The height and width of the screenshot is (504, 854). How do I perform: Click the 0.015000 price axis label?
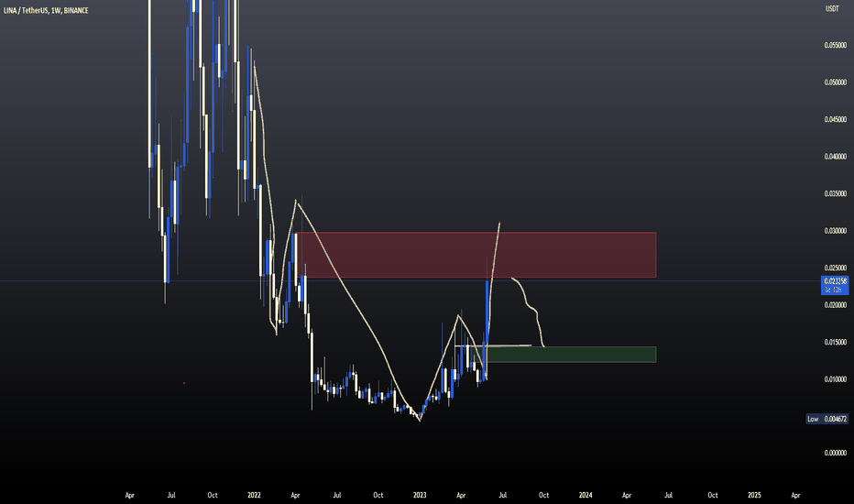(x=836, y=342)
